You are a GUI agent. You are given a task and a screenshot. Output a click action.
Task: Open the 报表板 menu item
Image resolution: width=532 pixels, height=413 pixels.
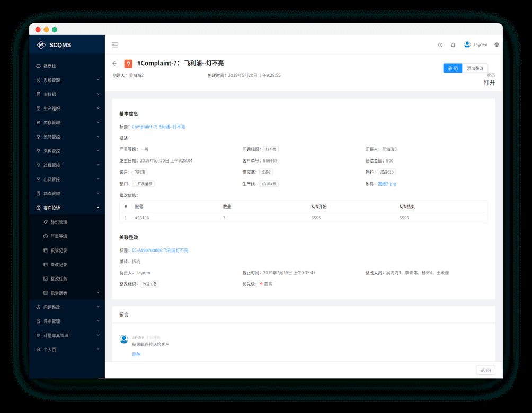[67, 66]
